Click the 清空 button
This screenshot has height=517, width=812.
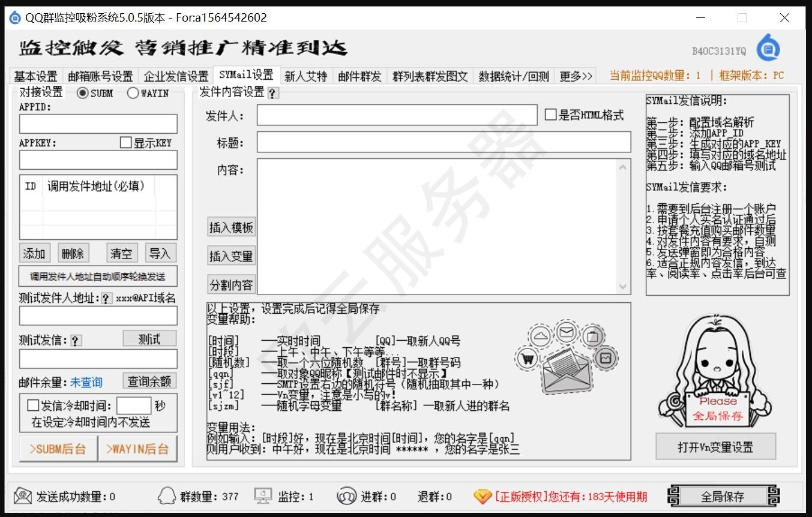pyautogui.click(x=121, y=253)
